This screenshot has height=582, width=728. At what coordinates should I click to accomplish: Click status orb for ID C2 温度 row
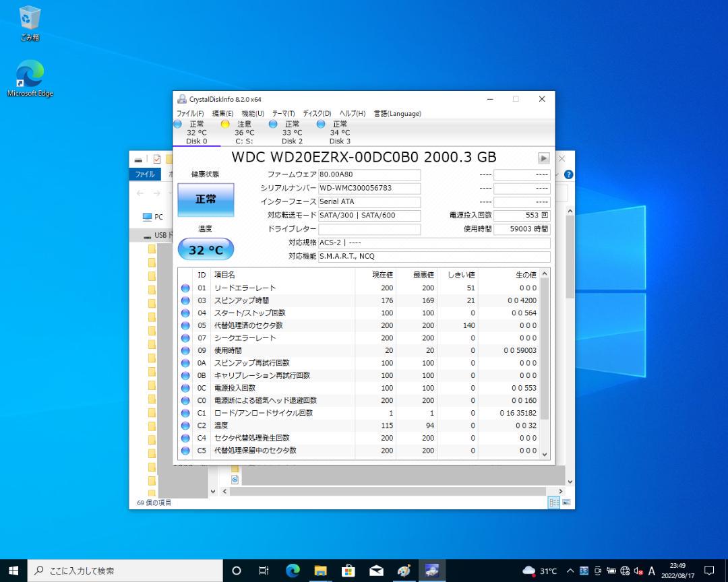coord(186,426)
